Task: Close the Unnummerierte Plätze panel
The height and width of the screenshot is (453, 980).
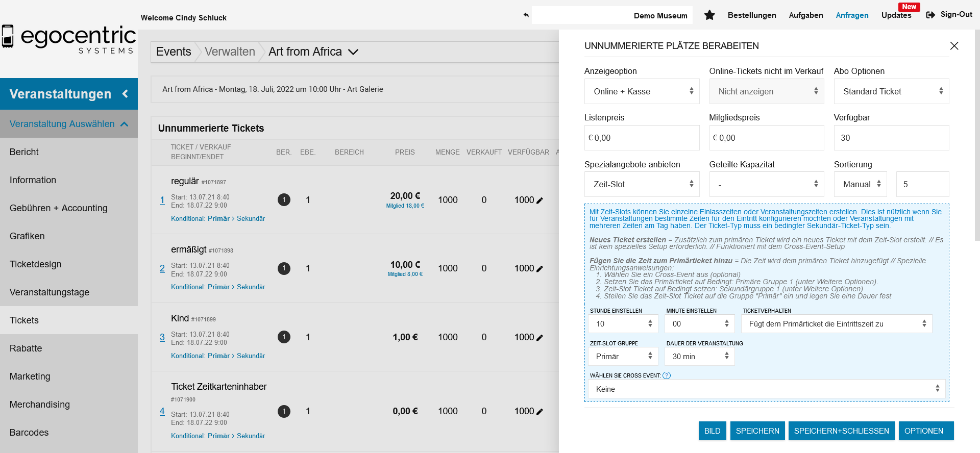Action: tap(953, 46)
